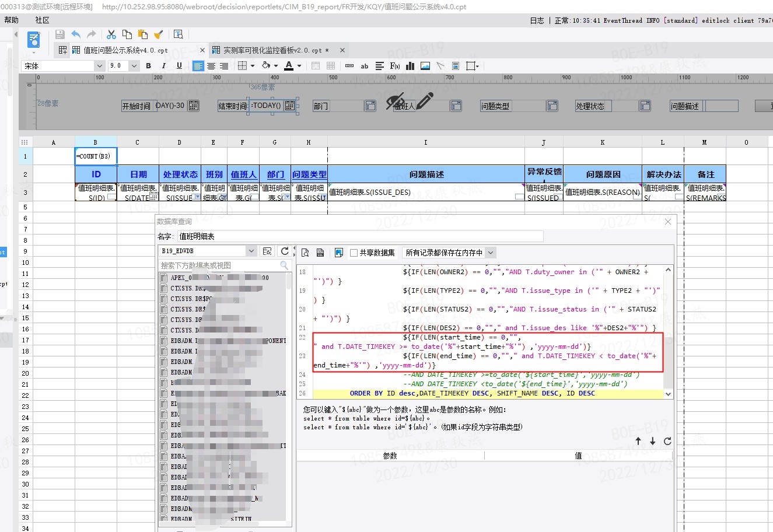Click the preview icon above the SQL editor
773x532 pixels.
point(305,253)
